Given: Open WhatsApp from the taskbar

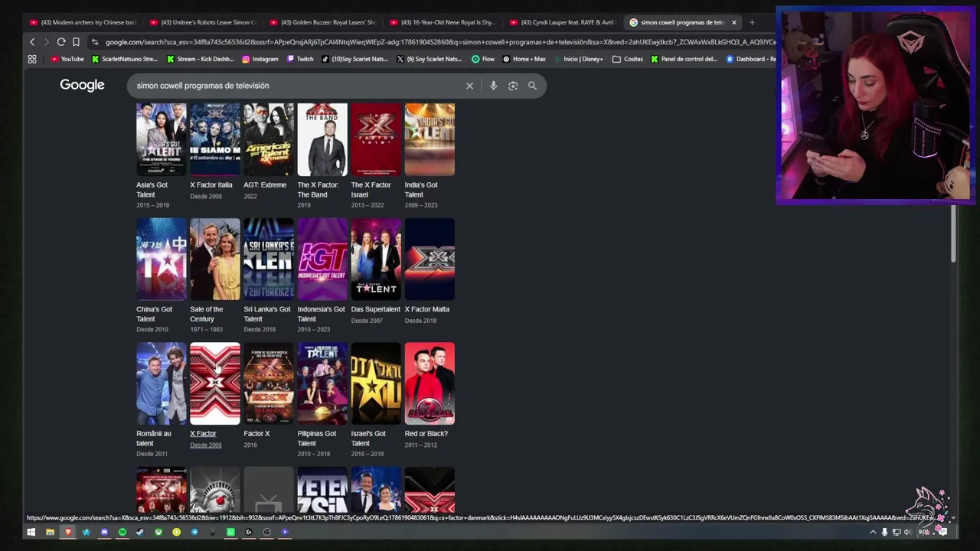Looking at the screenshot, I should [230, 532].
